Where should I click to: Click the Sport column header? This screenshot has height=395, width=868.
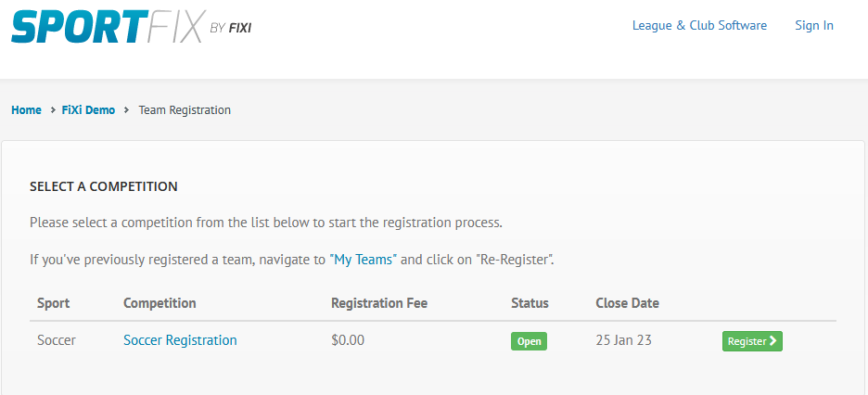(54, 303)
